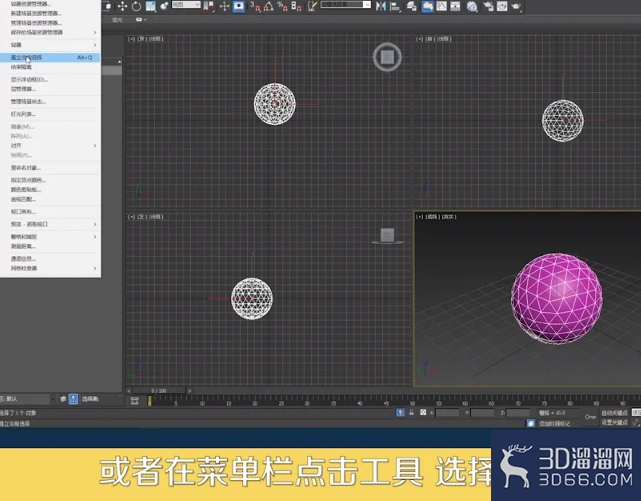The width and height of the screenshot is (641, 501).
Task: Choose 重命名对象... menu item
Action: tap(51, 168)
